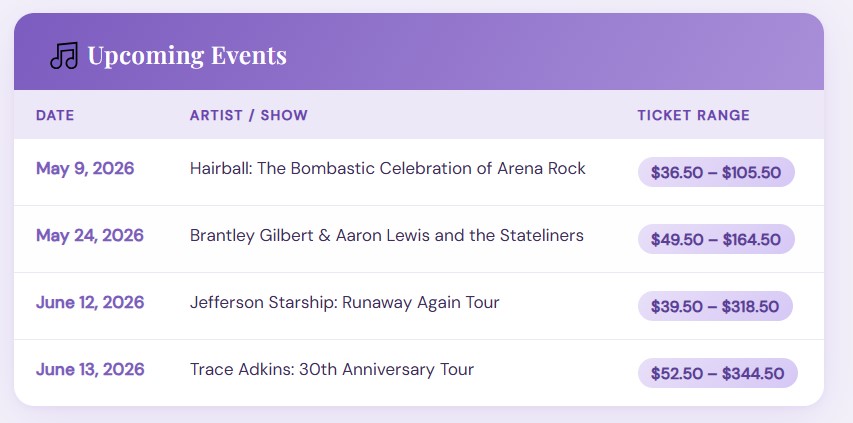Click the $36.50 – $105.50 price badge
The width and height of the screenshot is (853, 423).
click(716, 172)
